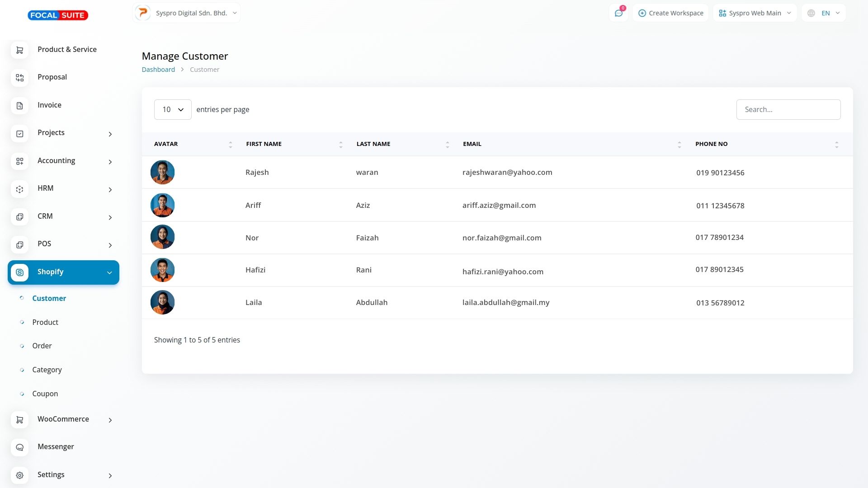Click the WooCommerce cart icon

pyautogui.click(x=19, y=420)
